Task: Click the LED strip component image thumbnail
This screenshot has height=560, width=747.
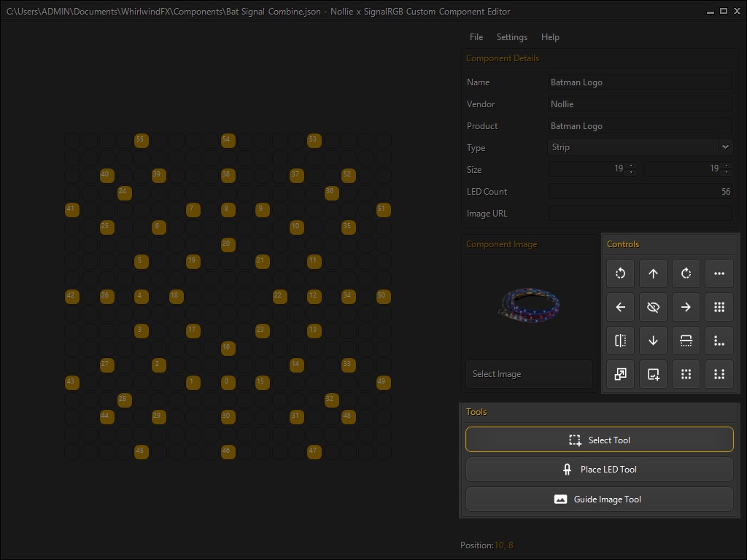Action: 528,305
